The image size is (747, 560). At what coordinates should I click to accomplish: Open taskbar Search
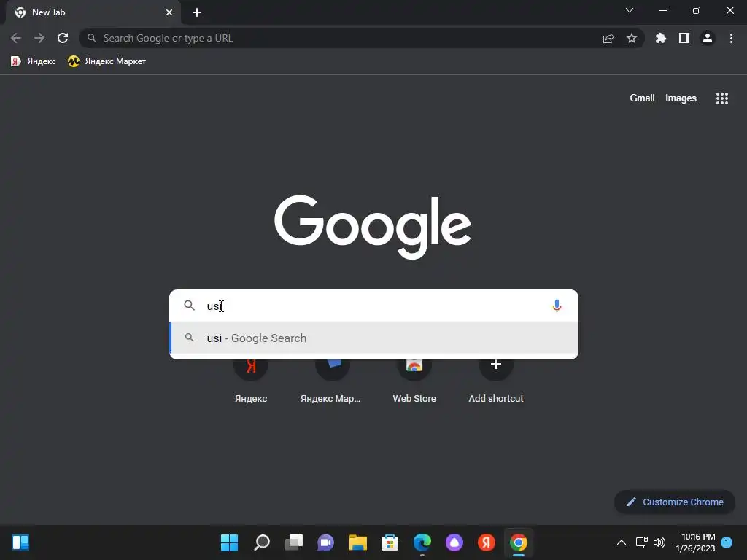coord(262,542)
